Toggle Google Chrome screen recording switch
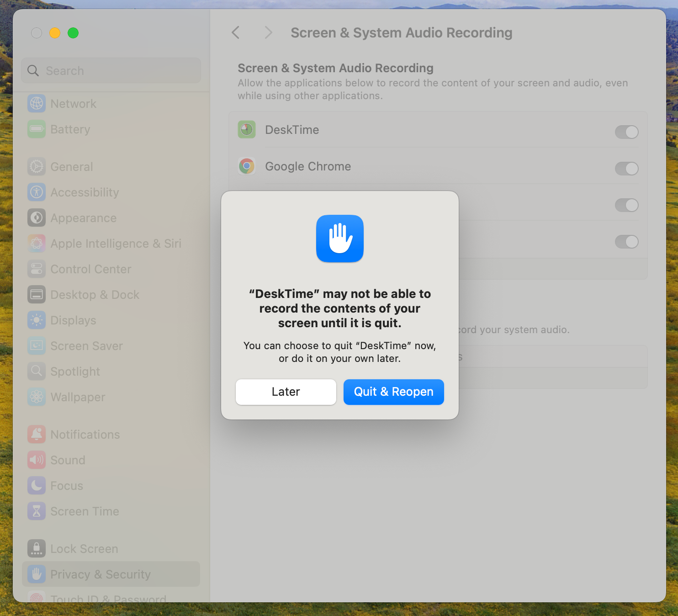 pyautogui.click(x=626, y=169)
